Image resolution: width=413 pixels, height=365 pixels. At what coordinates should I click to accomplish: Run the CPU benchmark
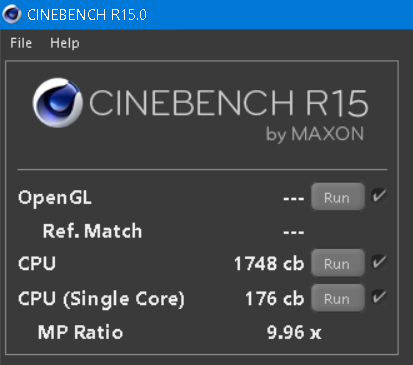[337, 263]
